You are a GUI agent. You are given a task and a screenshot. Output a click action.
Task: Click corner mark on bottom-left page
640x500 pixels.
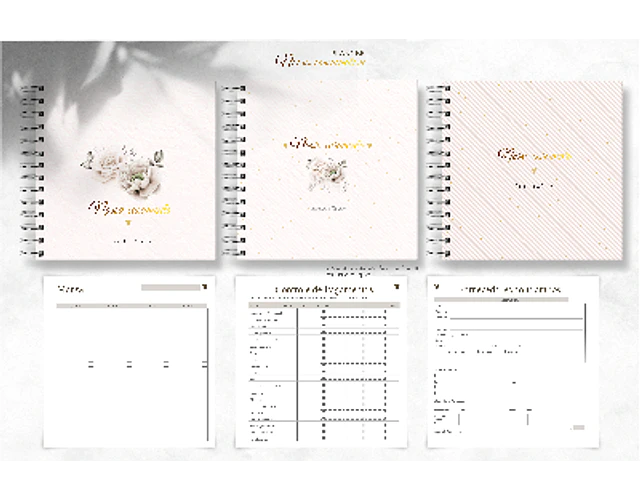pyautogui.click(x=204, y=286)
